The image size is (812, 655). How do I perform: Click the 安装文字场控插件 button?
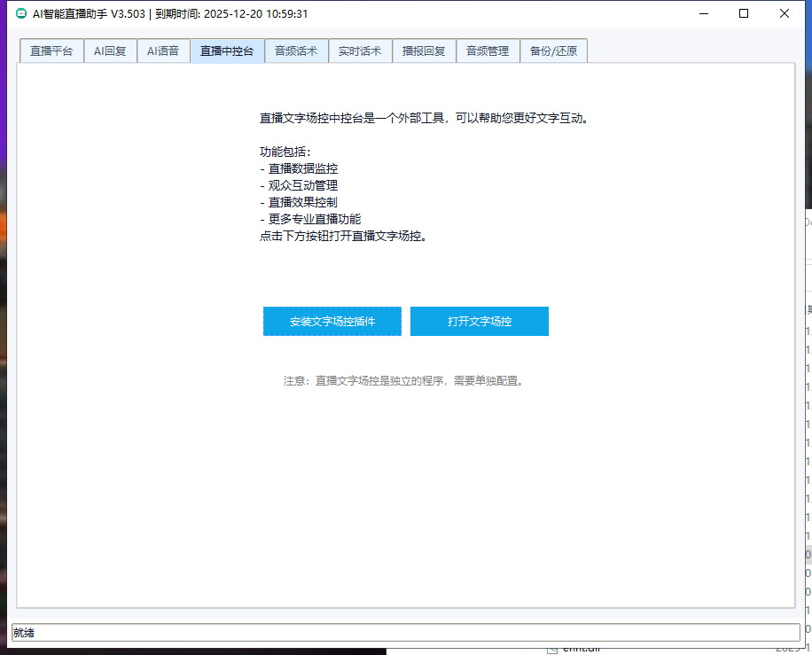click(332, 322)
